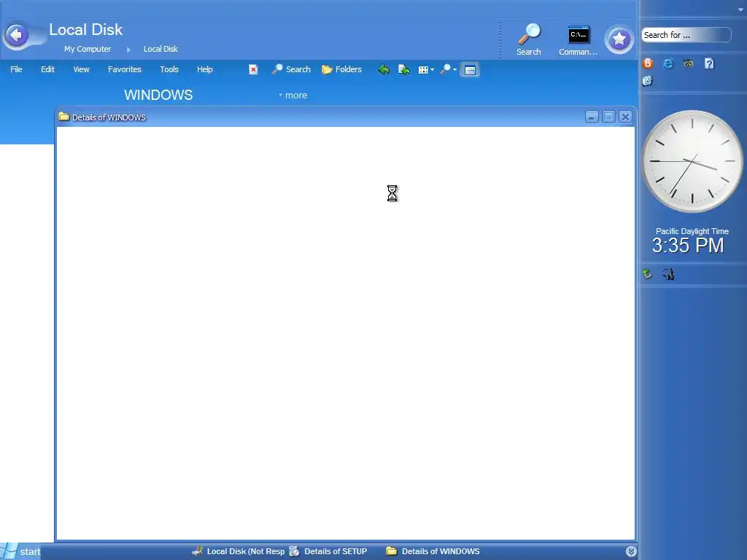Click the Local Disk breadcrumb link
The image size is (747, 560).
pos(160,49)
